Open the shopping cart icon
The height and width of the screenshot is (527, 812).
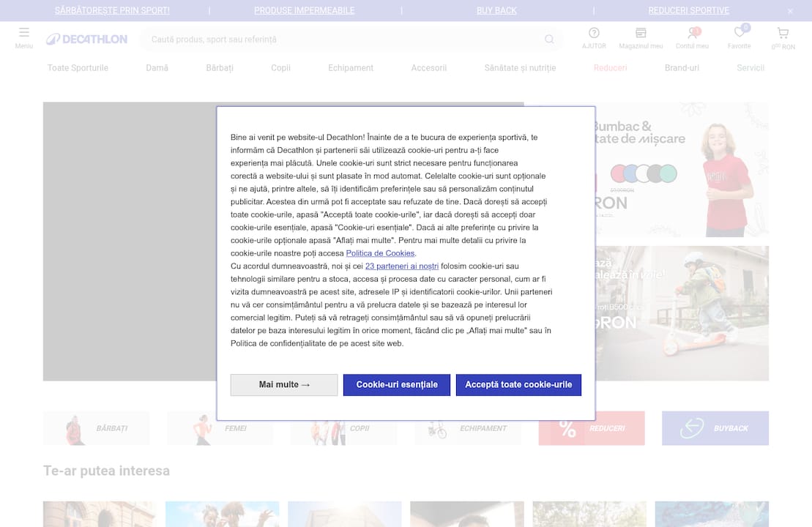click(x=783, y=34)
